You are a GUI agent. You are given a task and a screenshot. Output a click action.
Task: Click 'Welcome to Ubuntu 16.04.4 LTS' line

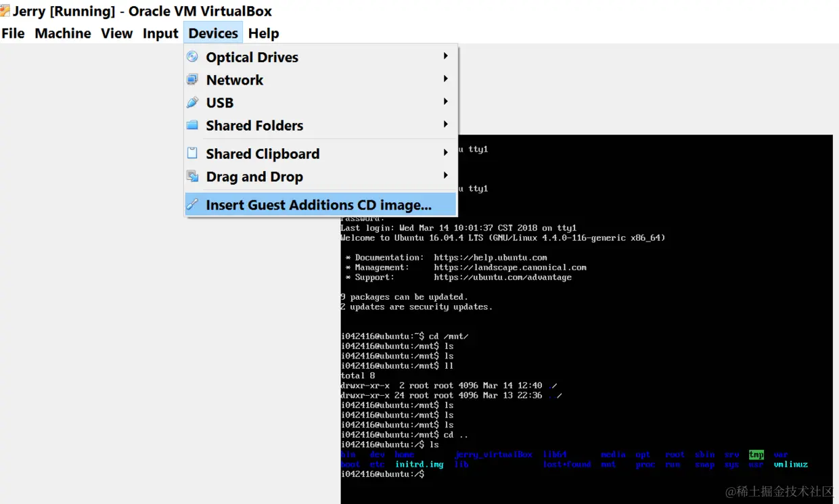point(503,238)
